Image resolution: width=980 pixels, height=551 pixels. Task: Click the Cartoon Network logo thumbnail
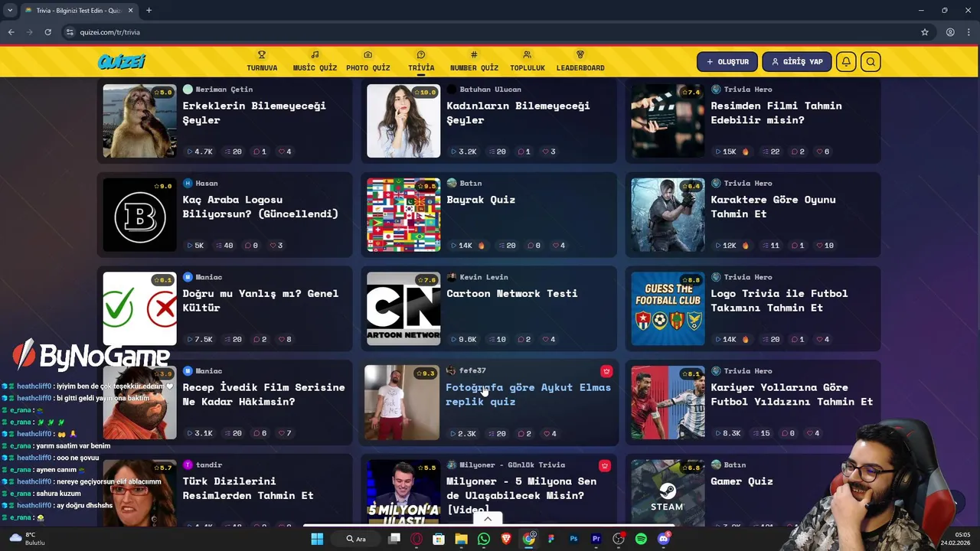pos(403,309)
